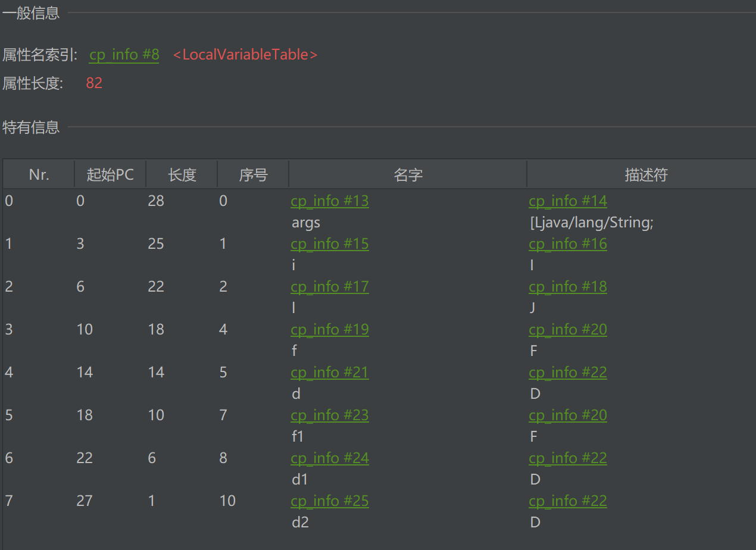Click the 起始PC column header

click(x=110, y=174)
